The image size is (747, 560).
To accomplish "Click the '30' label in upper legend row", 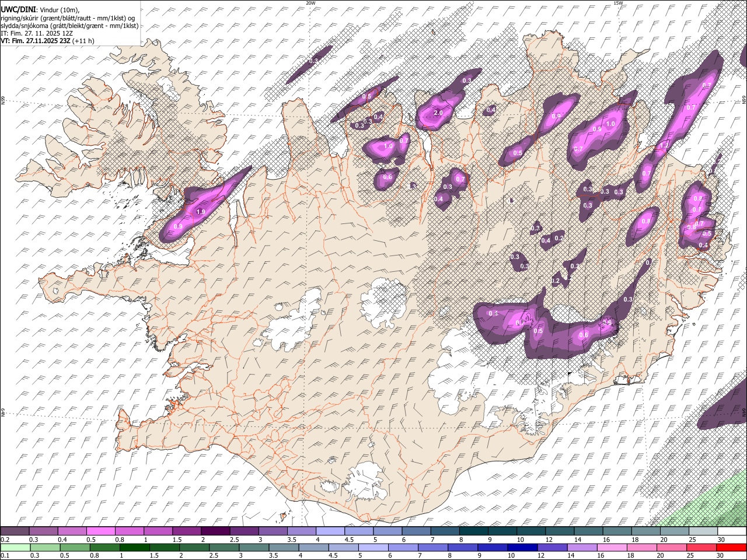I will pyautogui.click(x=721, y=540).
